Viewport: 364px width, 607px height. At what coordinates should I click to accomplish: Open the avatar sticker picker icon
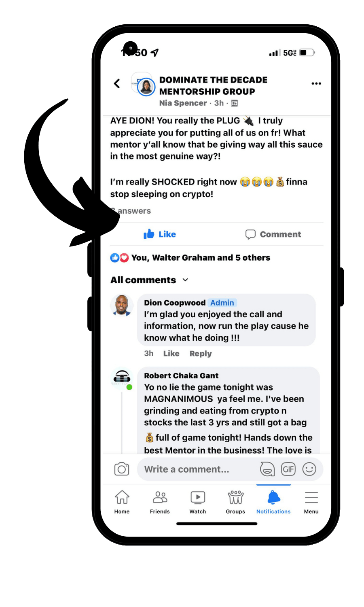coord(267,469)
